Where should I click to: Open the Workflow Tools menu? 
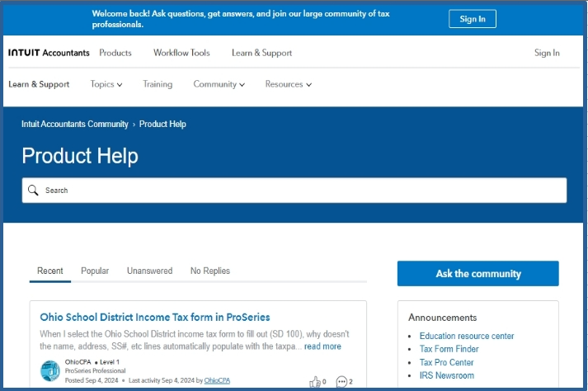(x=181, y=53)
